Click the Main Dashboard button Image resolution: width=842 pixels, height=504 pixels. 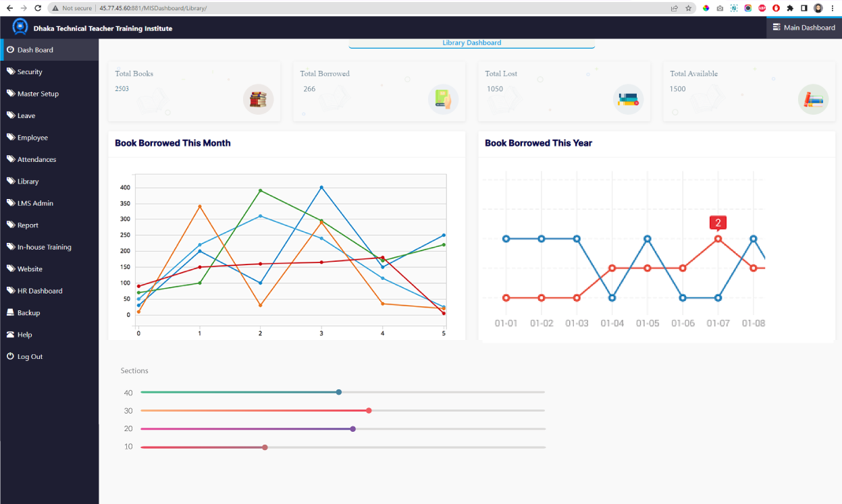804,28
